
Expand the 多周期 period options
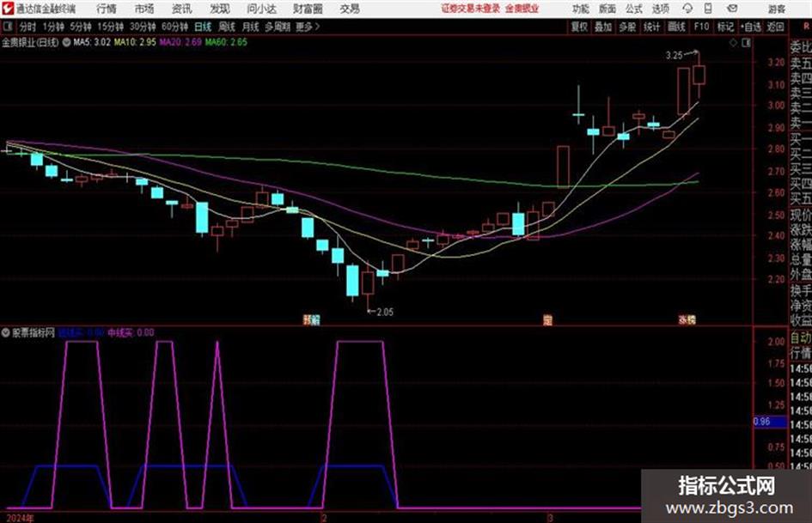(278, 27)
